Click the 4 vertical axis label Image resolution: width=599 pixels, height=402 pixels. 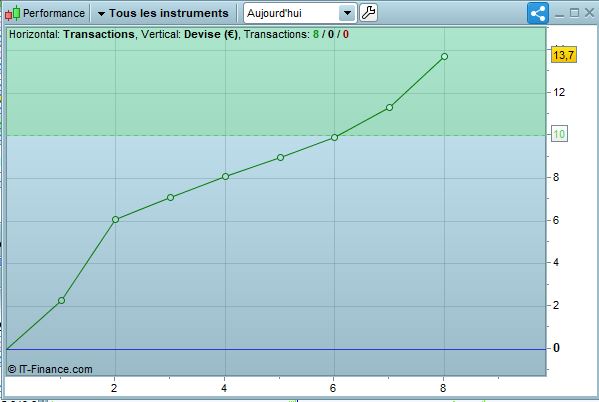[x=556, y=263]
